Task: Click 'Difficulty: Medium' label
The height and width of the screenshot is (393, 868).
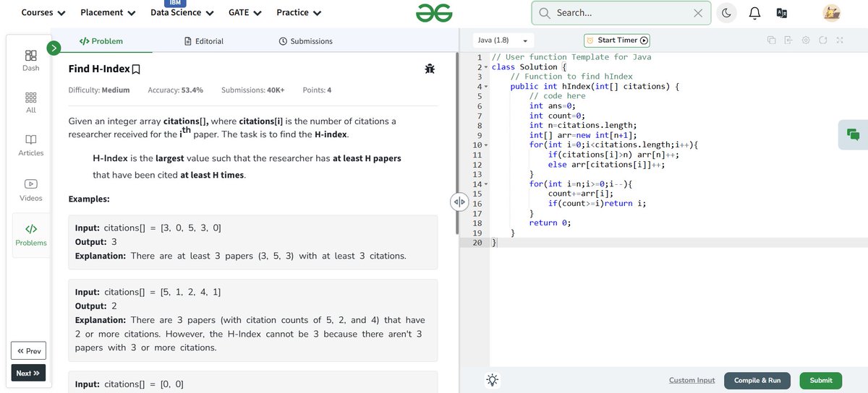Action: [x=99, y=90]
